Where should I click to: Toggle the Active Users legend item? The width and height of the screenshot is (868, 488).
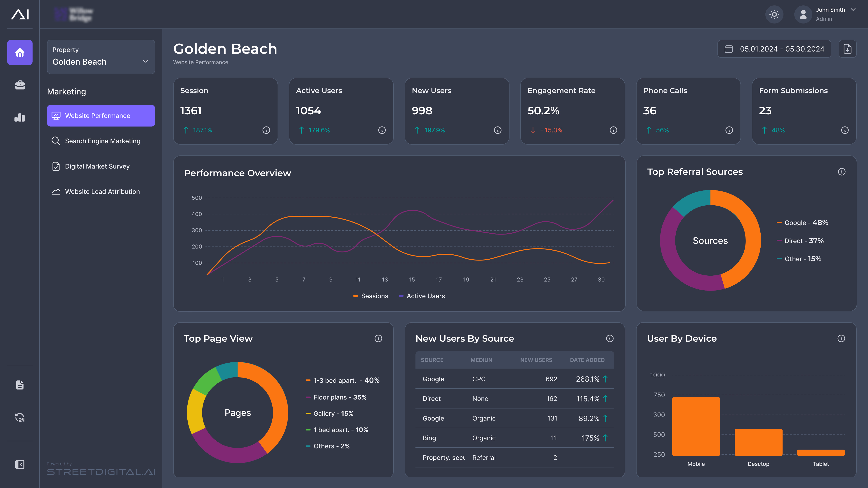(x=422, y=296)
